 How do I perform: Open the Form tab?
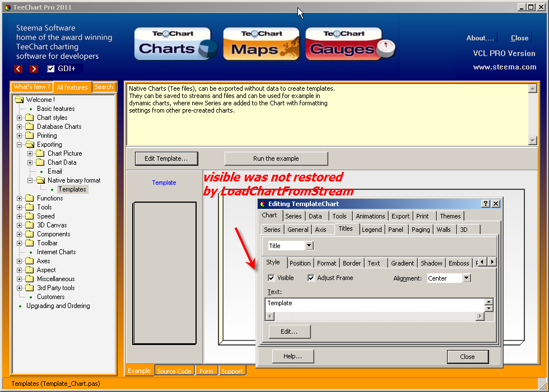[x=206, y=371]
